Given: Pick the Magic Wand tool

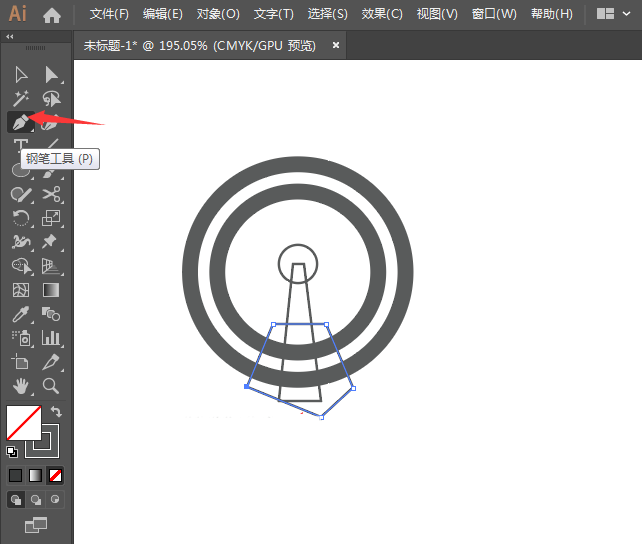Looking at the screenshot, I should (20, 98).
